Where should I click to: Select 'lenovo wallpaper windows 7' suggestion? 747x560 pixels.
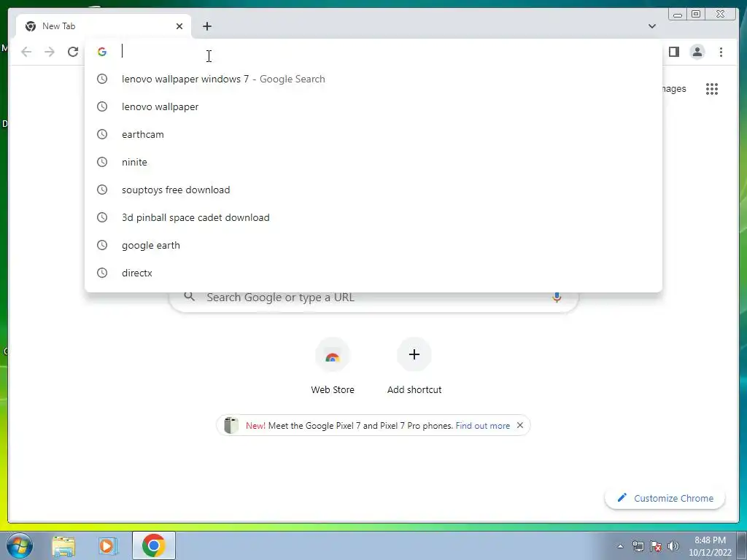pyautogui.click(x=373, y=79)
